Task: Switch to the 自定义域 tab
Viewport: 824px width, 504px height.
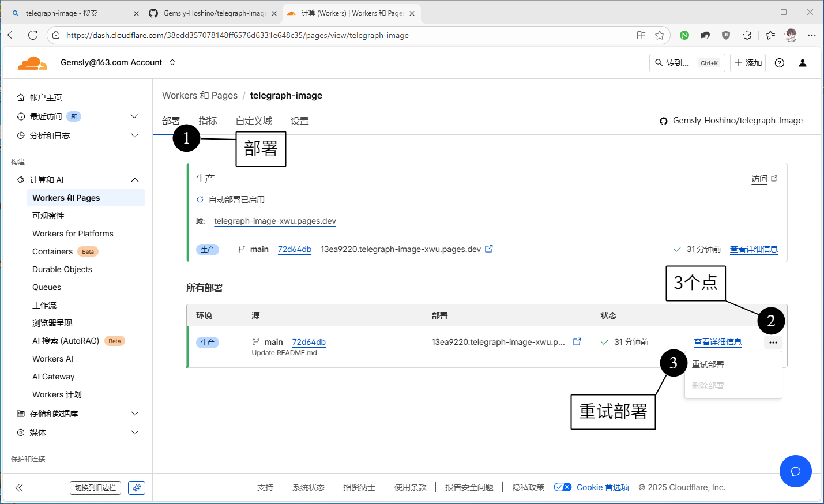Action: [254, 121]
